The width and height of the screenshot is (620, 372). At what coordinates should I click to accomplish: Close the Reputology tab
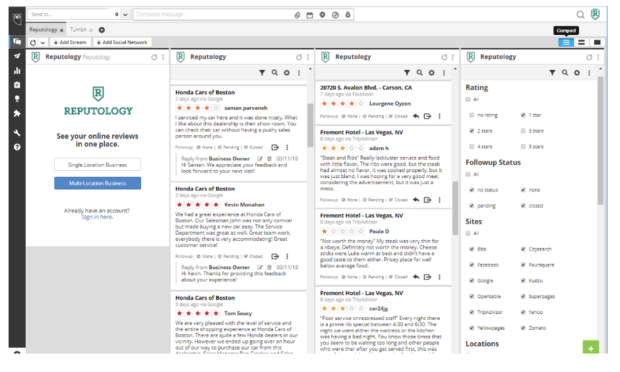click(x=61, y=30)
